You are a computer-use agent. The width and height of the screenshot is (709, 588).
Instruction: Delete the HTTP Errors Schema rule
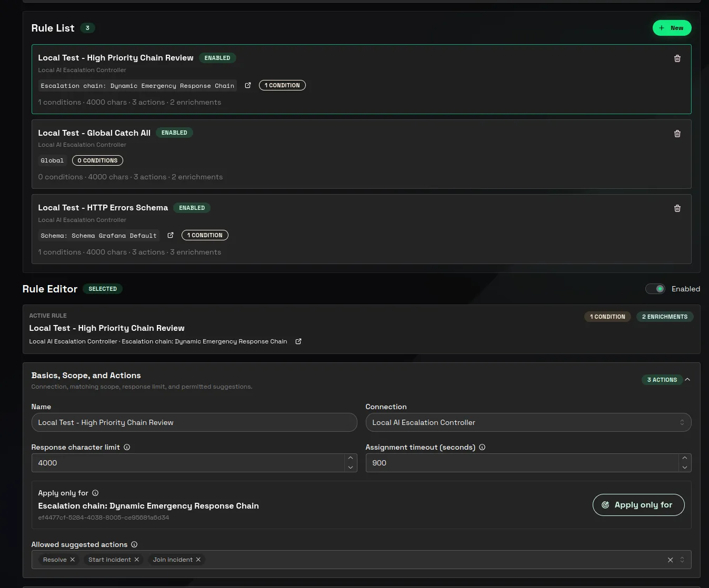click(677, 208)
